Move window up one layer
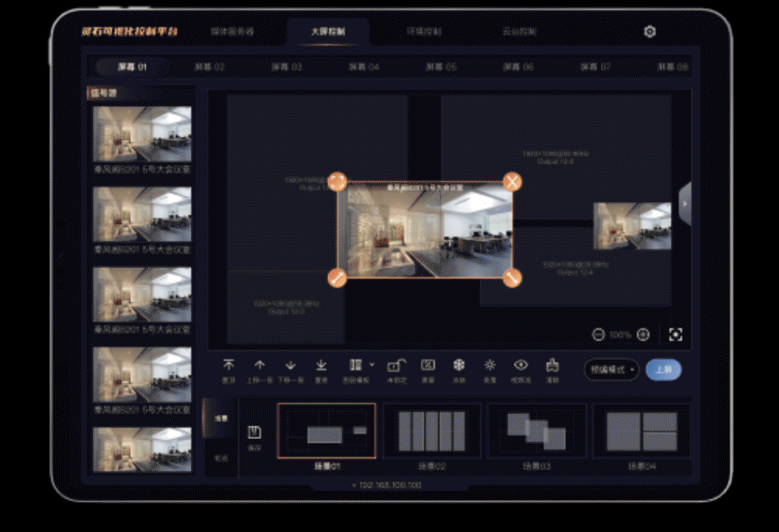The width and height of the screenshot is (779, 532). (x=260, y=365)
